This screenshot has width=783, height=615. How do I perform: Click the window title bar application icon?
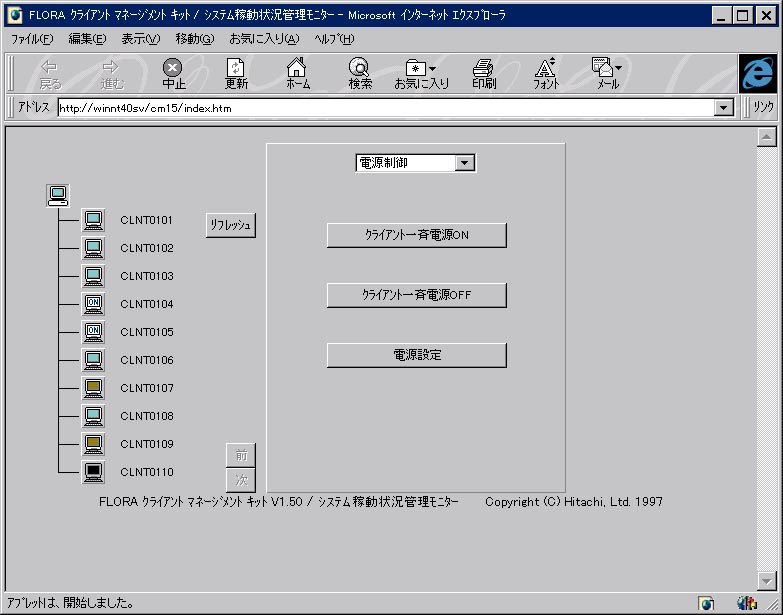tap(15, 15)
